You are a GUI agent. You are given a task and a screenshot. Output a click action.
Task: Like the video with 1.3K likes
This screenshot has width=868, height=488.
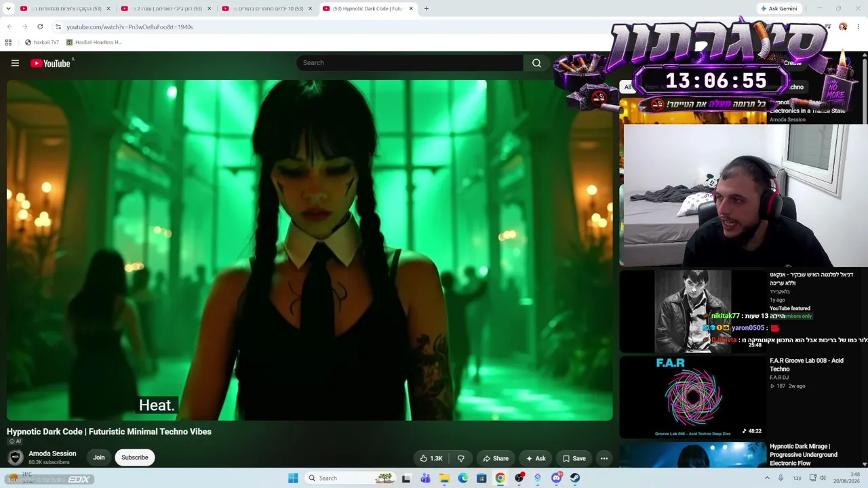431,458
